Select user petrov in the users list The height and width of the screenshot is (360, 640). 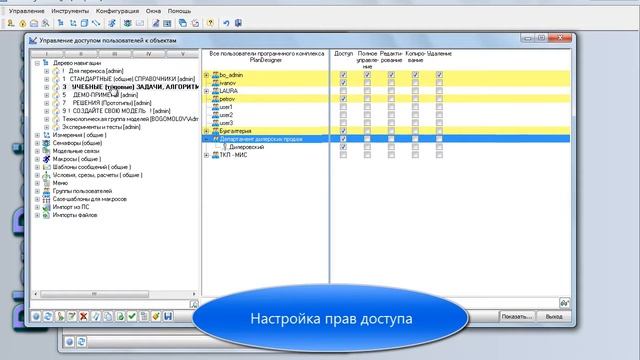[x=227, y=99]
